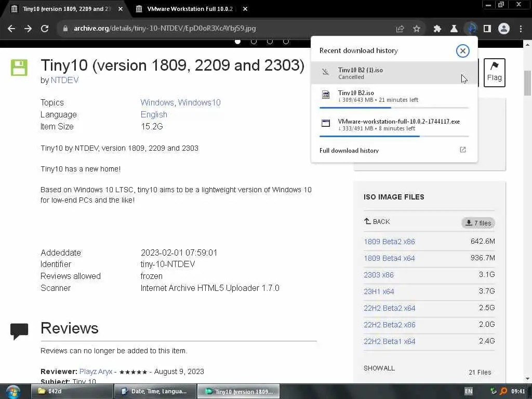532x399 pixels.
Task: Open Chrome's three-dot menu
Action: click(521, 29)
